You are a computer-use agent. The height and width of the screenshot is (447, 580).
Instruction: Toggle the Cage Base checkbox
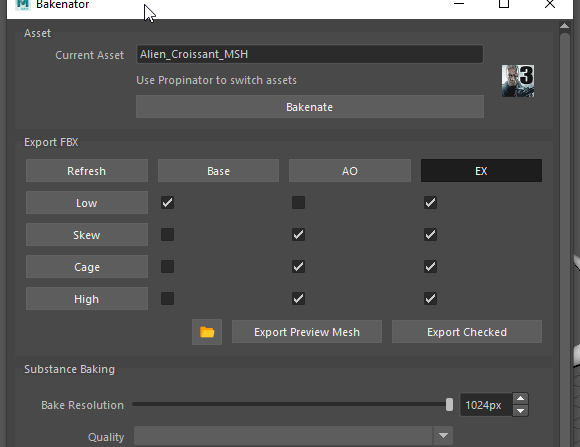click(168, 266)
